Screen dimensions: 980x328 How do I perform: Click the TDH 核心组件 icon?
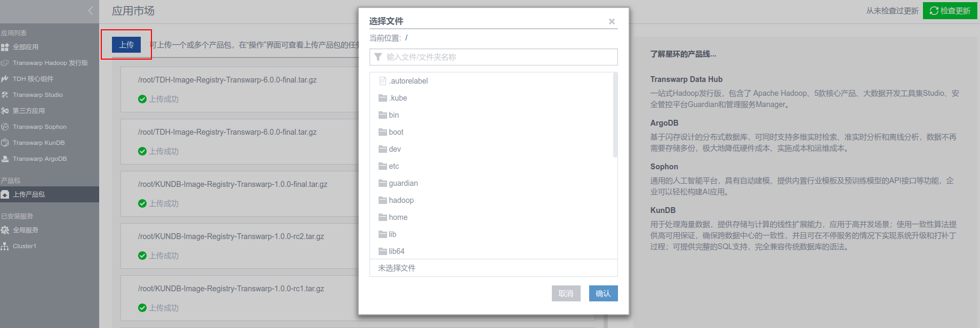[x=5, y=79]
